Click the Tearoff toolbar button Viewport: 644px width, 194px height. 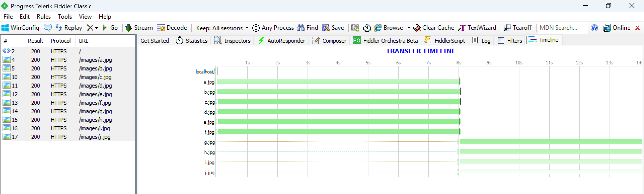(517, 28)
